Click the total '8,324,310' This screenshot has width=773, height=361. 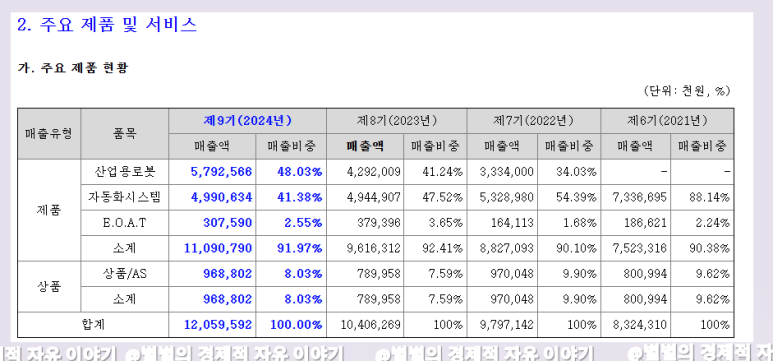click(x=640, y=325)
